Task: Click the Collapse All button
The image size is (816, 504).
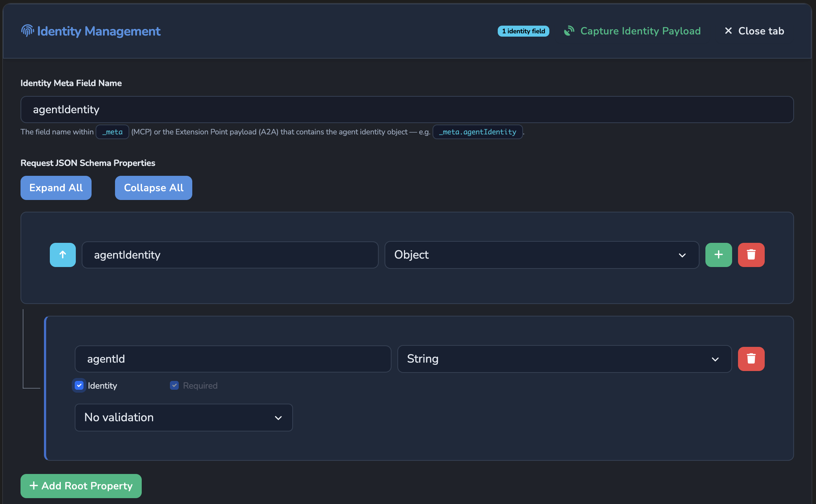Action: [x=153, y=188]
